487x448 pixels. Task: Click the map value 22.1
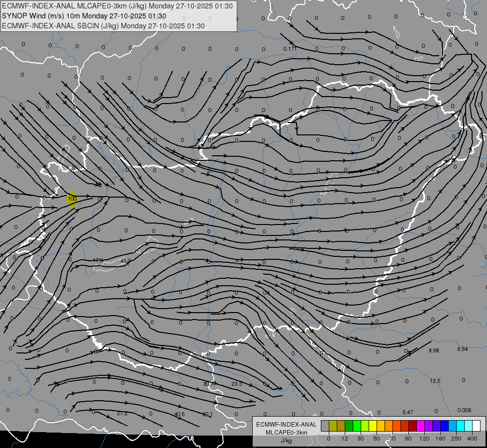207,414
